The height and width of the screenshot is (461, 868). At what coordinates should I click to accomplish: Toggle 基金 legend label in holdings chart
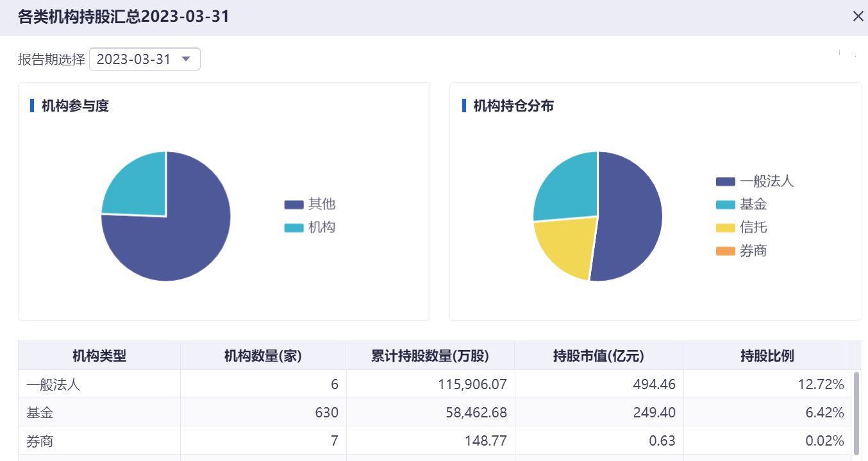tap(753, 204)
